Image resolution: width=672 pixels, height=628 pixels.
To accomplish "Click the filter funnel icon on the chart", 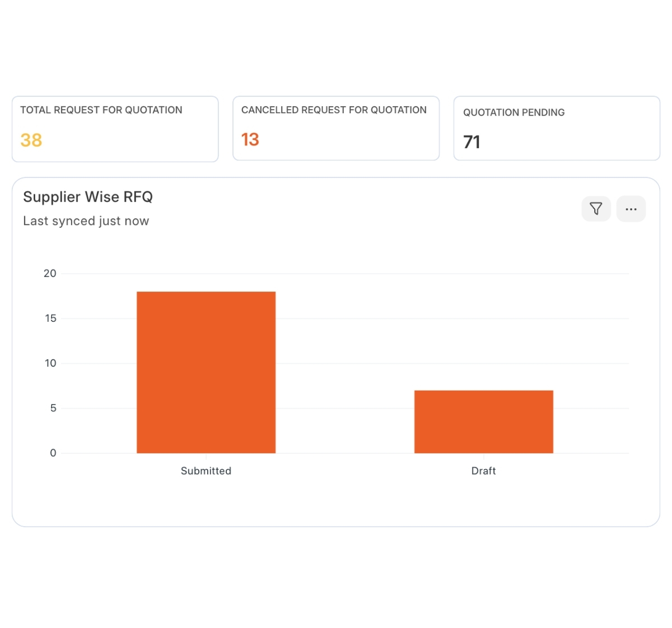I will [x=596, y=209].
